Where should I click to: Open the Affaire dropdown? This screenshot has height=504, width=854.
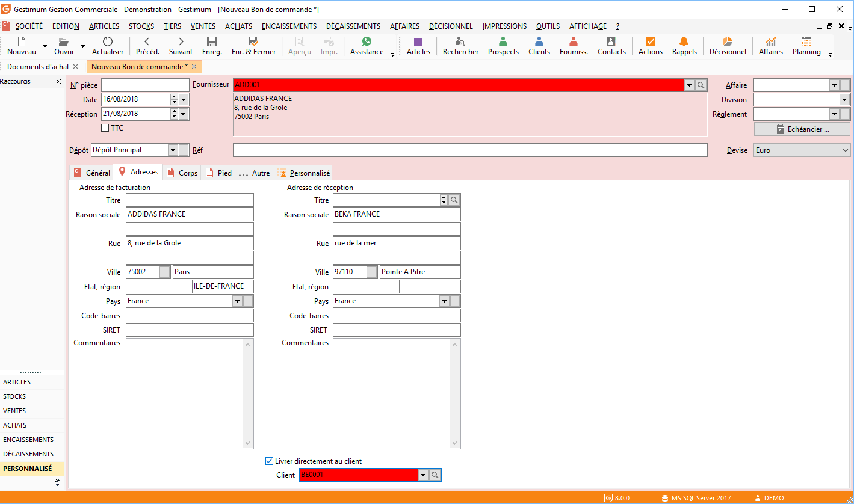click(834, 85)
